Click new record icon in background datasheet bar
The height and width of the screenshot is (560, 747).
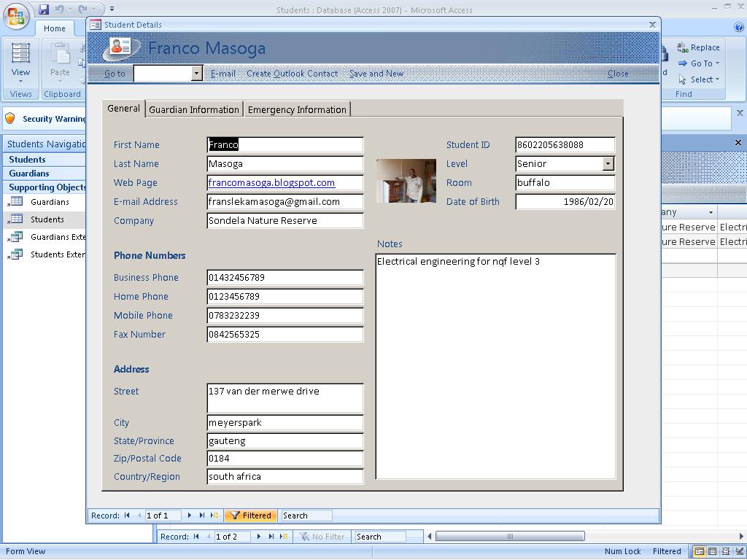(284, 537)
